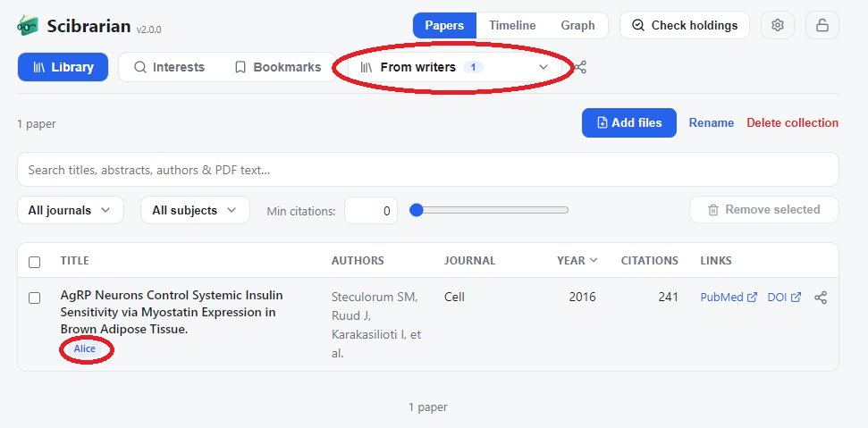Click the Add files button
868x428 pixels.
coord(628,122)
